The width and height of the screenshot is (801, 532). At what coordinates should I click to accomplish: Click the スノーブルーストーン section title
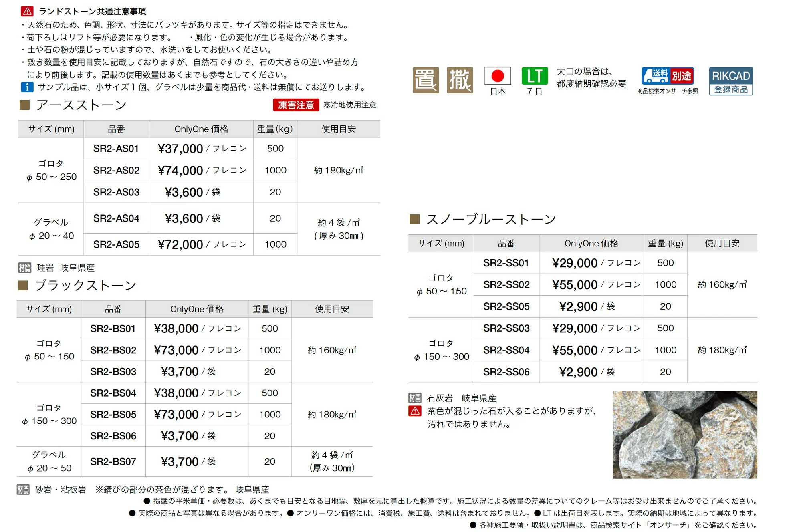491,219
